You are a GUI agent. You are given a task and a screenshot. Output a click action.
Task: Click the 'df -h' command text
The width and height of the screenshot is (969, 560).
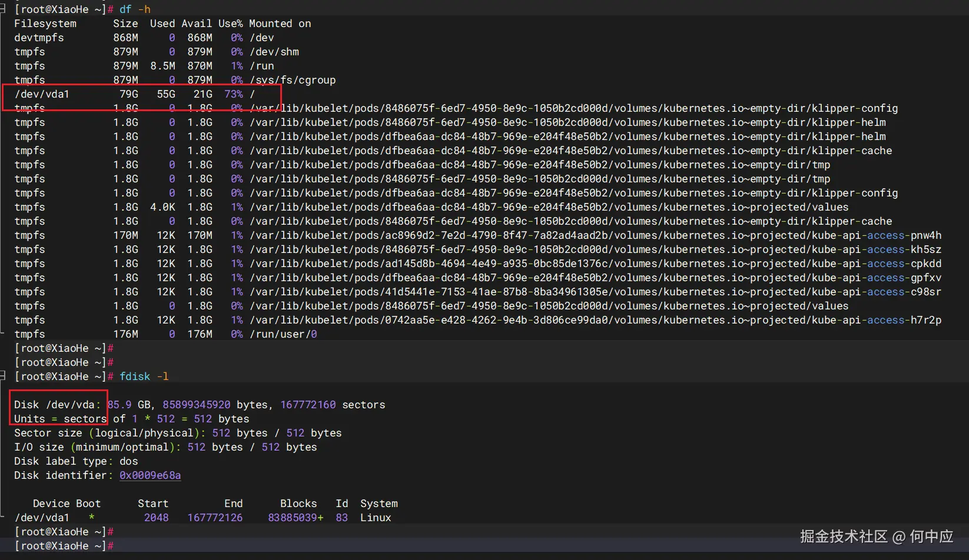click(x=135, y=9)
